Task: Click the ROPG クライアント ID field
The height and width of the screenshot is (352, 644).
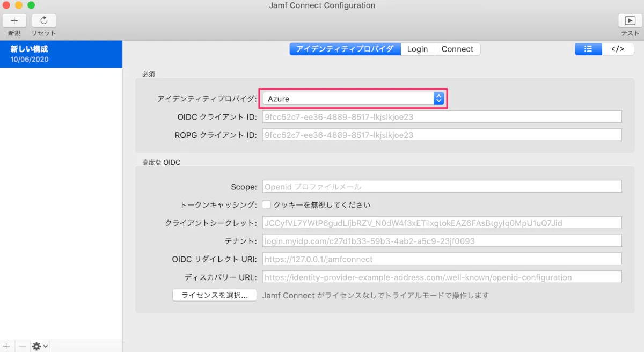Action: pyautogui.click(x=441, y=135)
